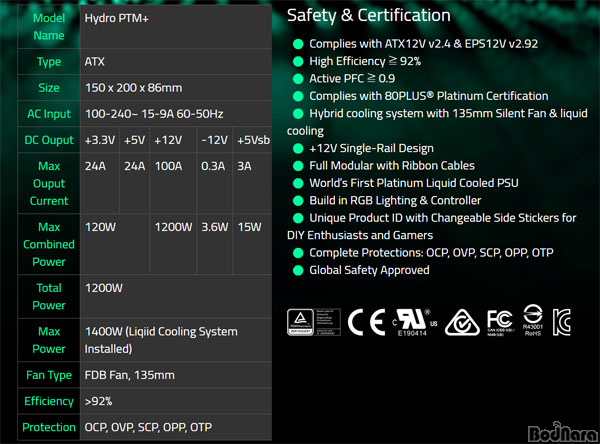
Task: Select the Hydro PTM+ model name cell
Action: pos(176,27)
